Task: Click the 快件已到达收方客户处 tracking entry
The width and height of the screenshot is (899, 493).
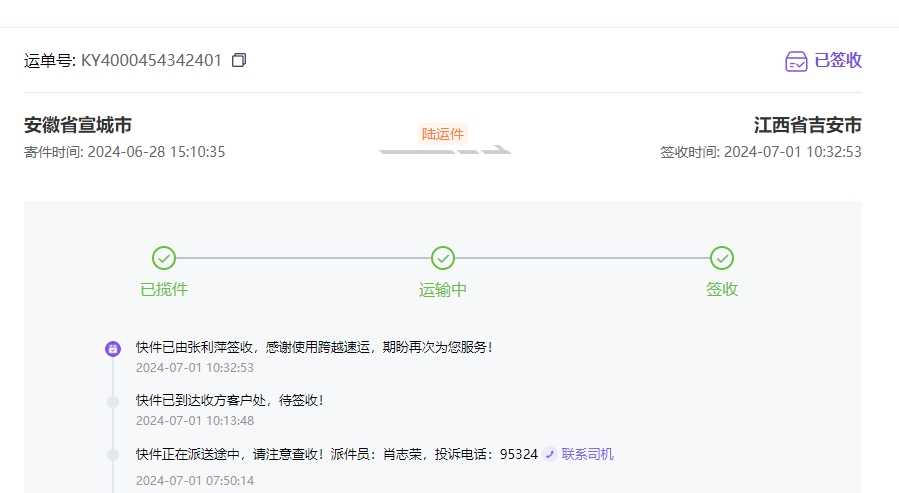Action: coord(230,401)
